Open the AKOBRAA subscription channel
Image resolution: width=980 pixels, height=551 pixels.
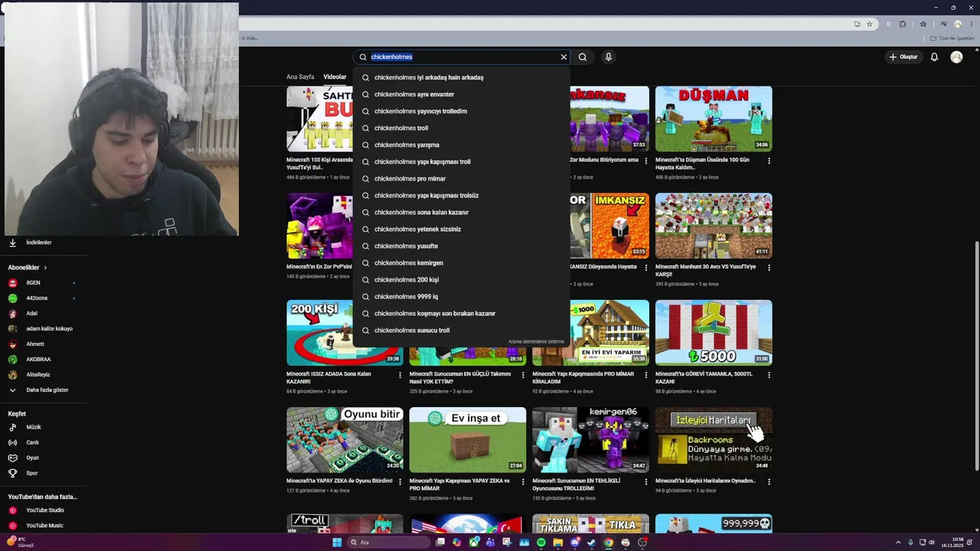click(x=38, y=360)
